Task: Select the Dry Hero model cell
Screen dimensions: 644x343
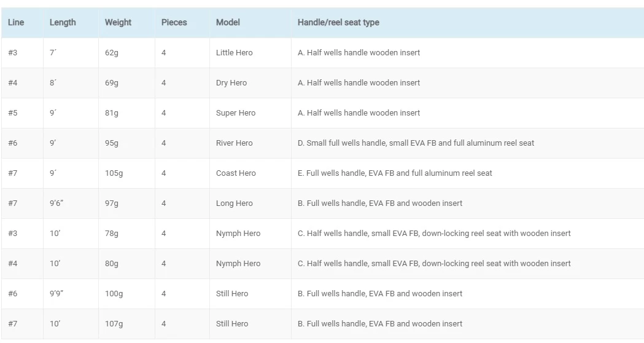Action: coord(231,83)
